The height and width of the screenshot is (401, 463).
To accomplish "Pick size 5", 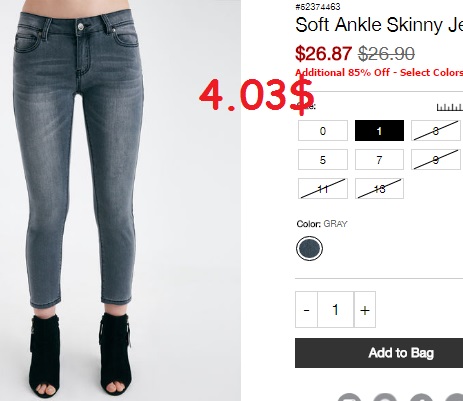I will click(x=323, y=160).
